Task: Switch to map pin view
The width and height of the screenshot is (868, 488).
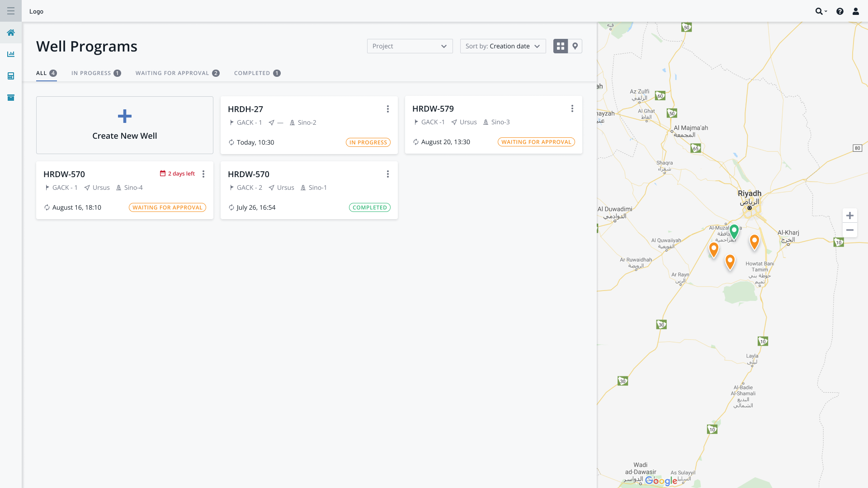Action: click(x=575, y=46)
